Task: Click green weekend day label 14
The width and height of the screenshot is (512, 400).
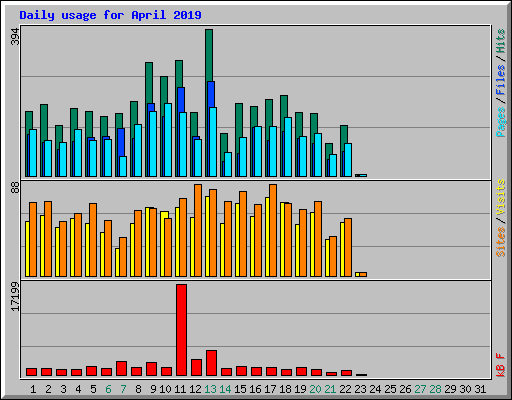Action: coord(225,389)
